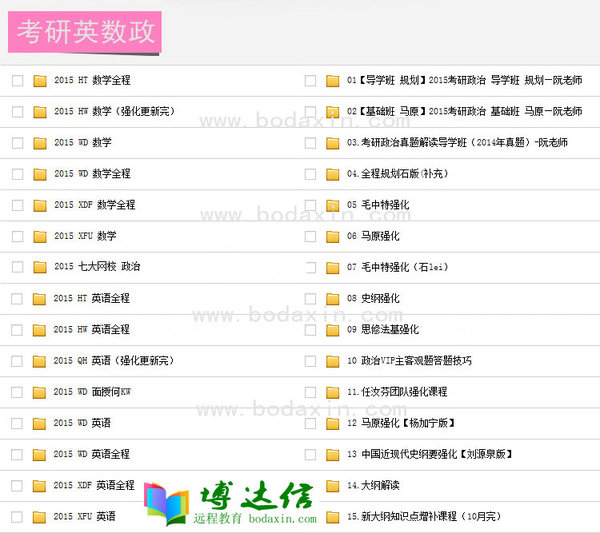Click folder icon for 2015 WD 英语全程
This screenshot has height=533, width=600.
[x=39, y=455]
